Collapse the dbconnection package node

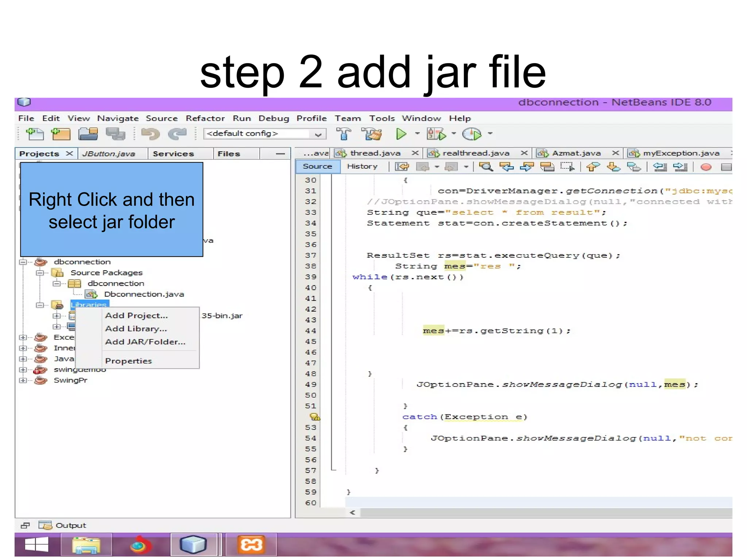(57, 283)
